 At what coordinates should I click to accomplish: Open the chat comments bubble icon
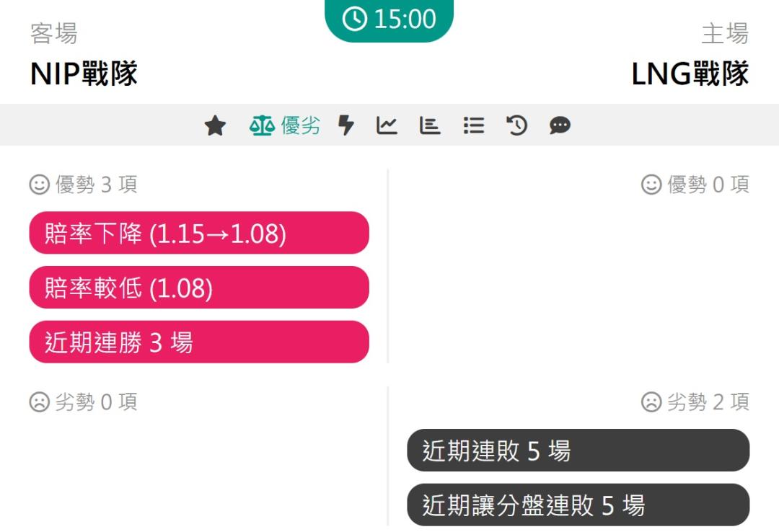pyautogui.click(x=560, y=125)
